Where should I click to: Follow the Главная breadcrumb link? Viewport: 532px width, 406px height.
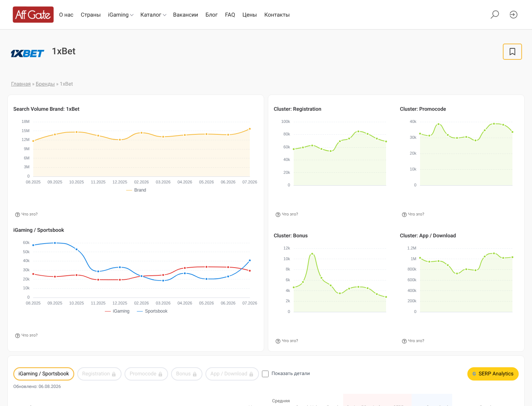tap(21, 84)
